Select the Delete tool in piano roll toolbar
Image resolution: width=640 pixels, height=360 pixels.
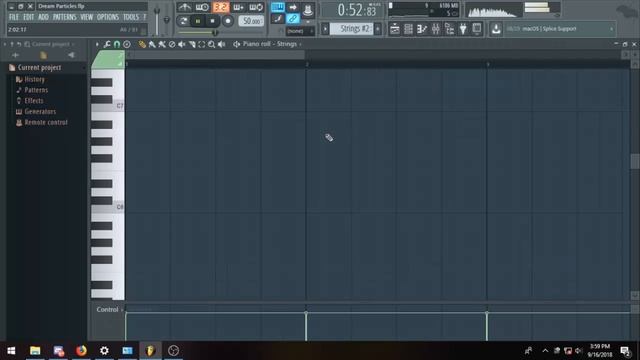click(x=172, y=44)
